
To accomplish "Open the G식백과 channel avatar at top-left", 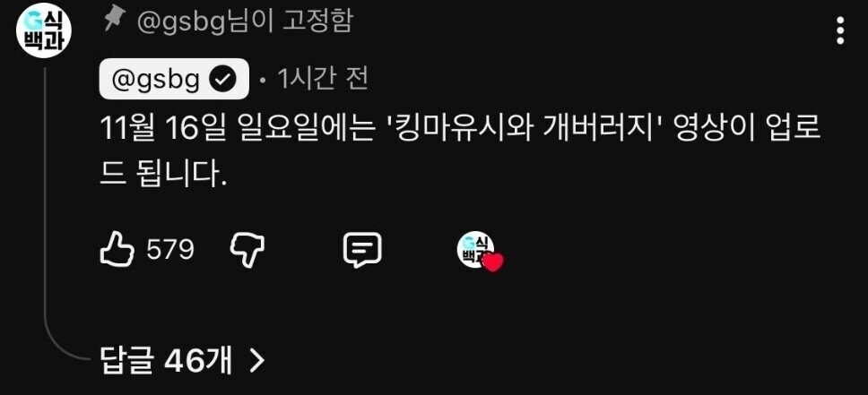I will [44, 32].
